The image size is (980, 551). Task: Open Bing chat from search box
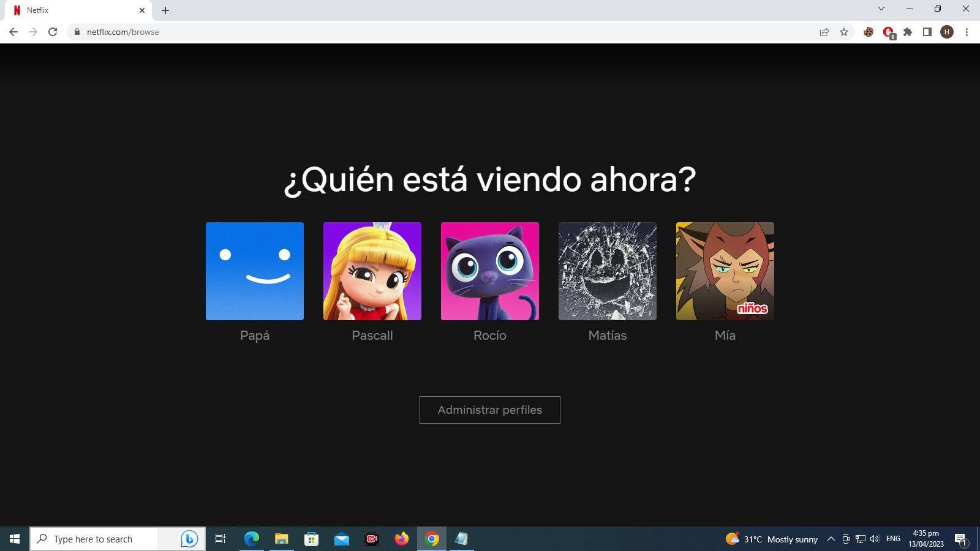coord(189,539)
